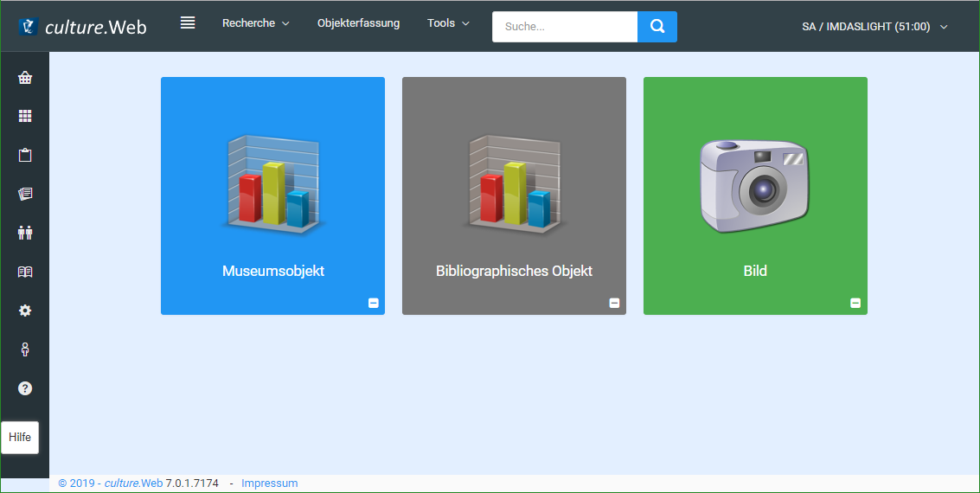The height and width of the screenshot is (493, 980).
Task: Click the question mark help icon
Action: coord(25,388)
